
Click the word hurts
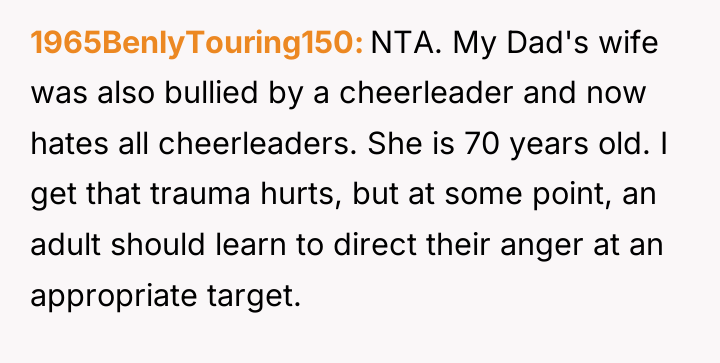click(x=301, y=195)
